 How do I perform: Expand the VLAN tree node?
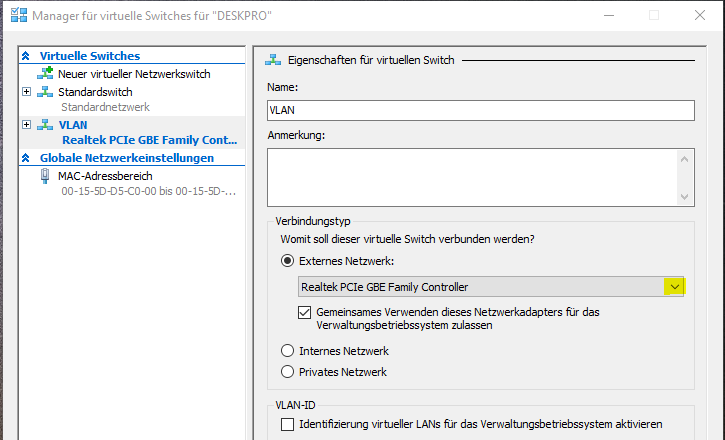[26, 124]
